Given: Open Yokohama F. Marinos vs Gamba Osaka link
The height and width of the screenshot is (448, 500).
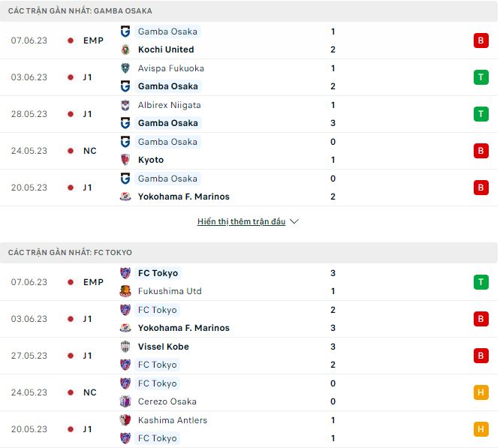Looking at the screenshot, I should pyautogui.click(x=183, y=197).
